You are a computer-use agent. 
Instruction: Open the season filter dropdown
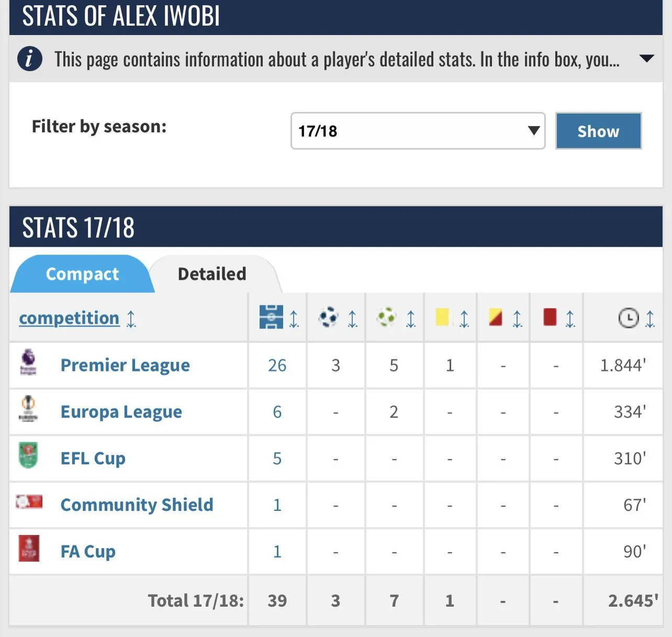(418, 131)
